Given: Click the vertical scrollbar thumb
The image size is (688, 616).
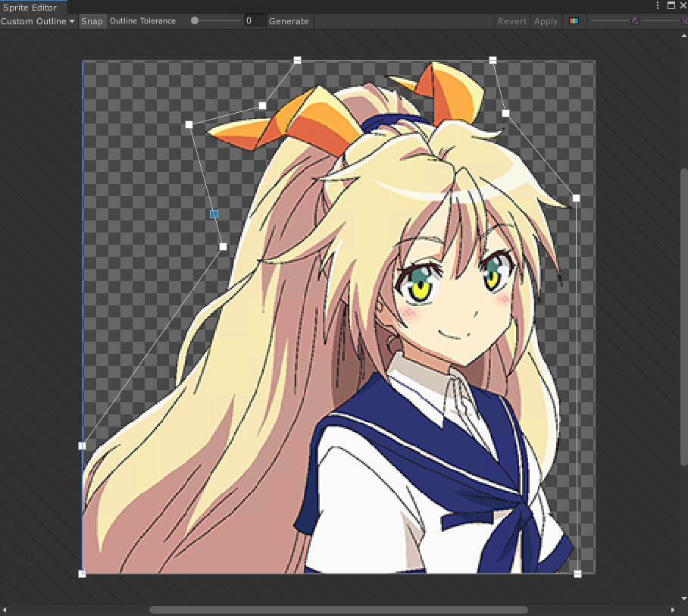Looking at the screenshot, I should pos(684,317).
